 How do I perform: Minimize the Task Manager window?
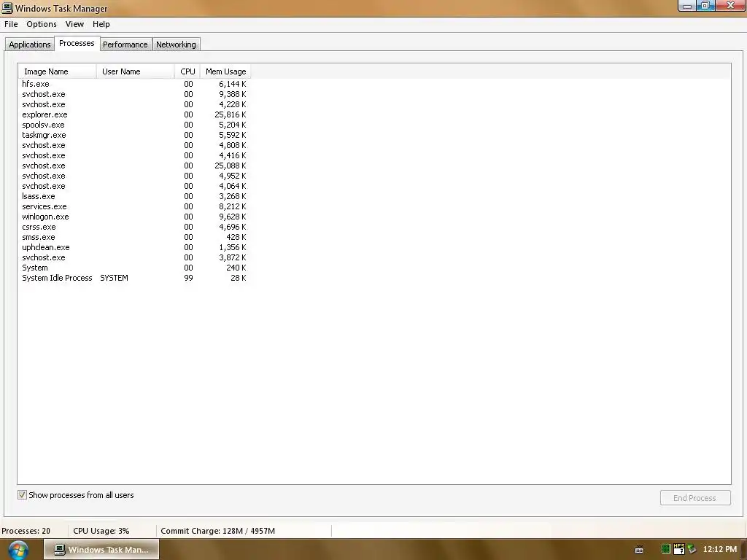pyautogui.click(x=686, y=6)
